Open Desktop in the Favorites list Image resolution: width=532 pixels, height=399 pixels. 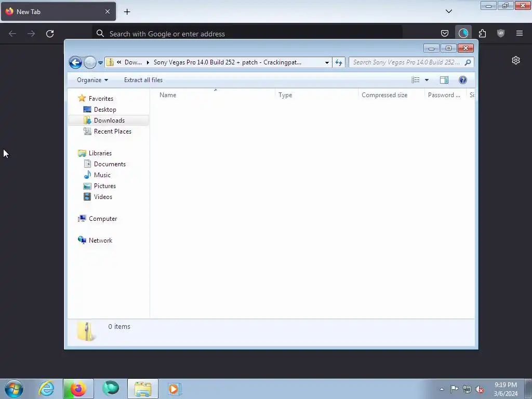pos(100,110)
